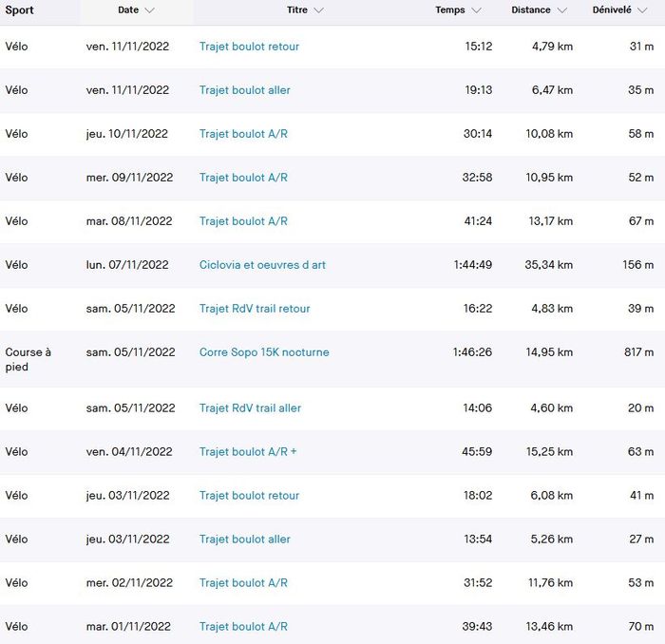This screenshot has height=644, width=665.
Task: Open the 03/11 Trajet boulot retour link
Action: pyautogui.click(x=249, y=496)
